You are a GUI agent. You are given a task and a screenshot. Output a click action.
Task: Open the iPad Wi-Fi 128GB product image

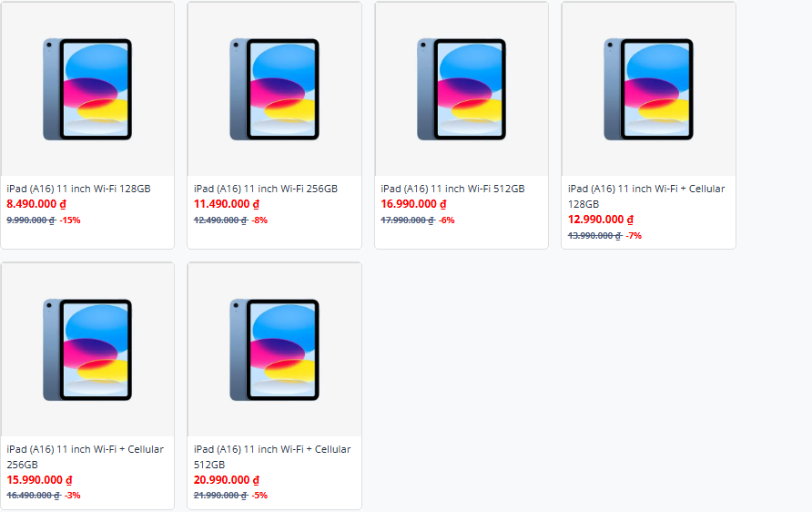coord(87,89)
